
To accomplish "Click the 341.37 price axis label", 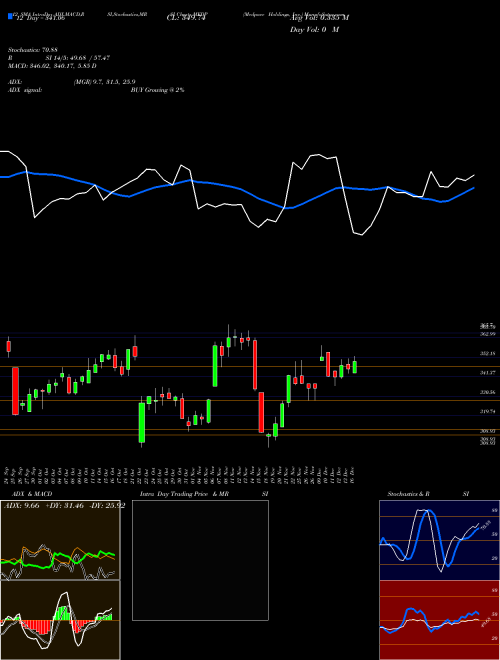I will tap(487, 373).
